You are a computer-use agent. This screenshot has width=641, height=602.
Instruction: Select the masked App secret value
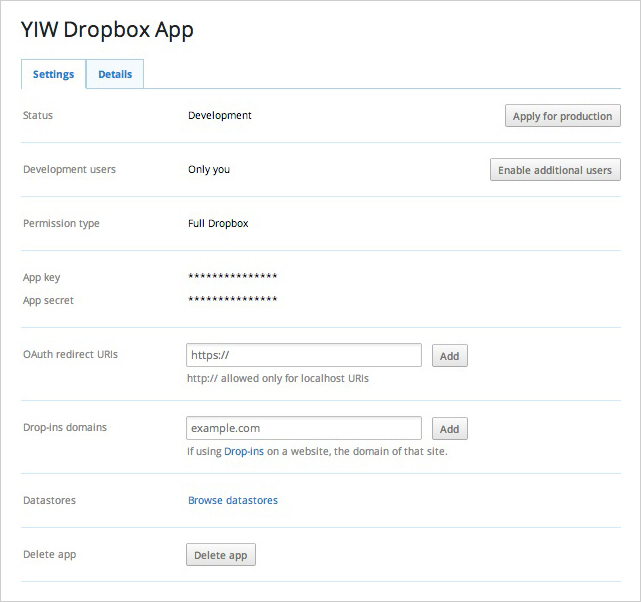coord(233,299)
